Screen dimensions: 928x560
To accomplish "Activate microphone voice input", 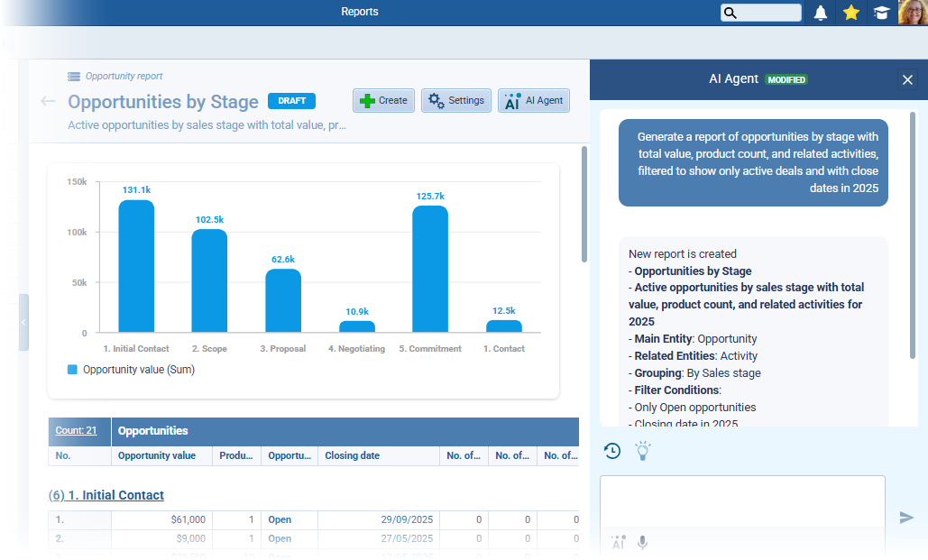I will [643, 543].
